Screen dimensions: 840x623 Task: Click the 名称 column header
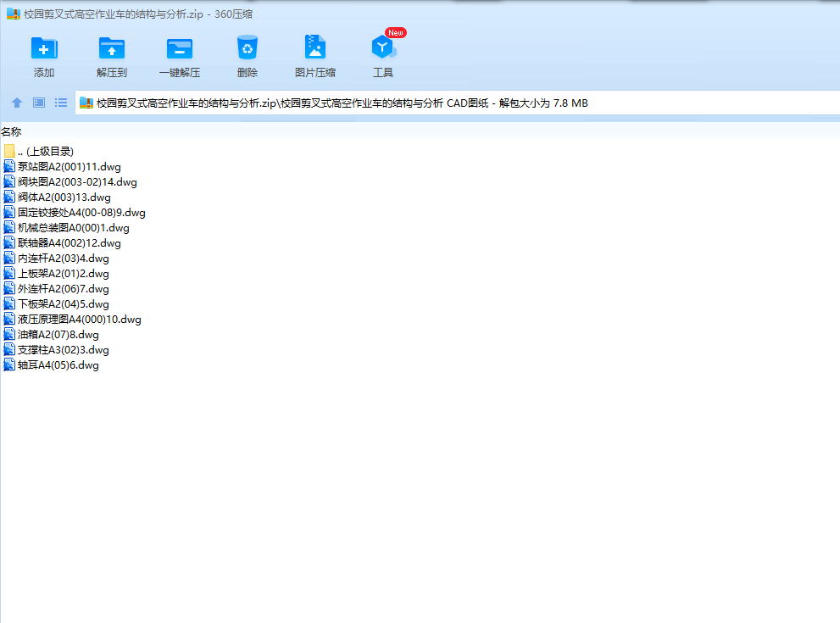11,131
